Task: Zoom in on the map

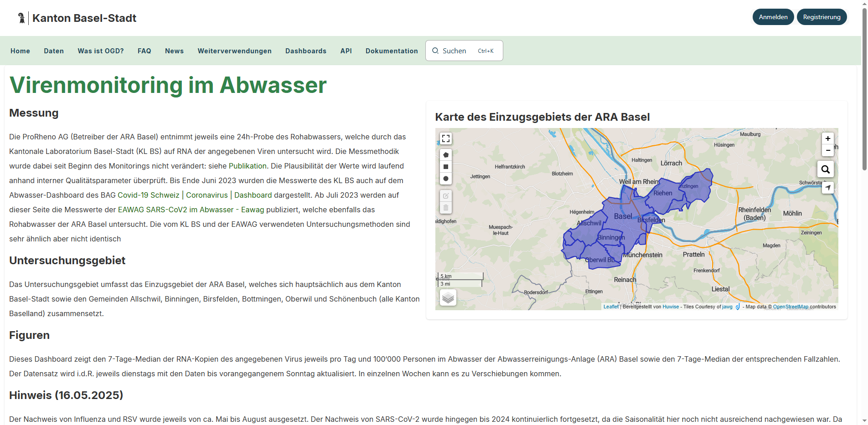Action: tap(828, 138)
